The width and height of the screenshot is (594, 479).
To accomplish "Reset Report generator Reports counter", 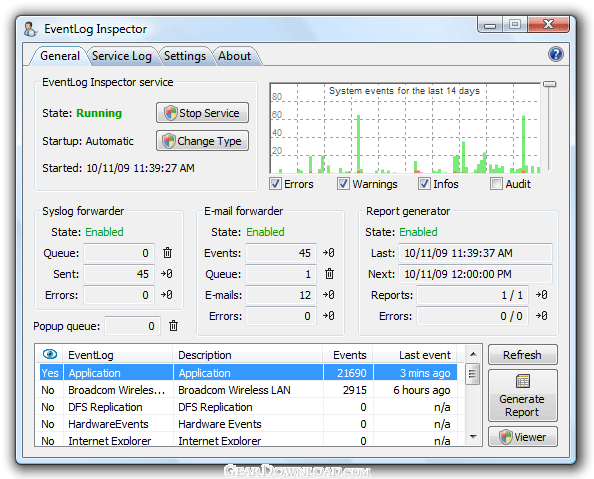I will tap(541, 294).
